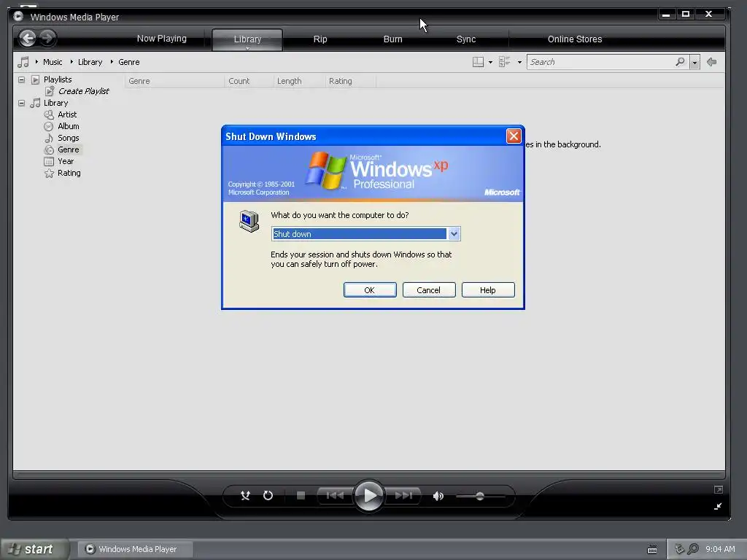Click the music note category icon

tap(23, 62)
